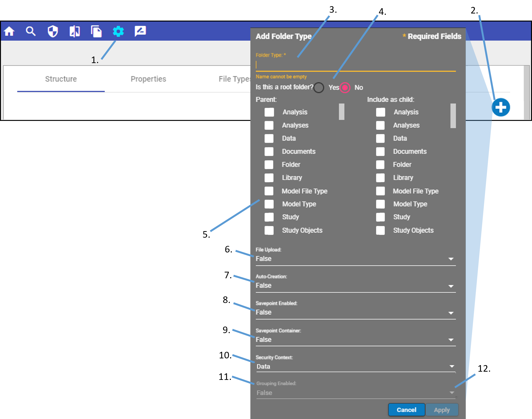532x419 pixels.
Task: Click the Cancel button
Action: click(406, 410)
